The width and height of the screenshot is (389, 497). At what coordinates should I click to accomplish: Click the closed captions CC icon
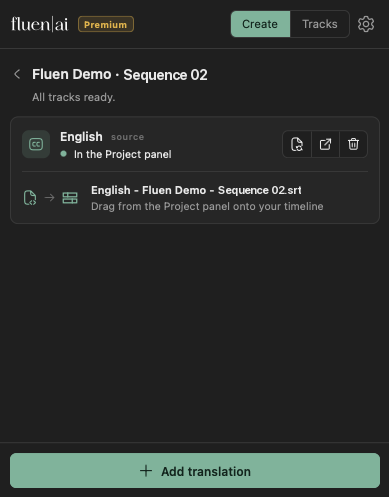point(36,144)
